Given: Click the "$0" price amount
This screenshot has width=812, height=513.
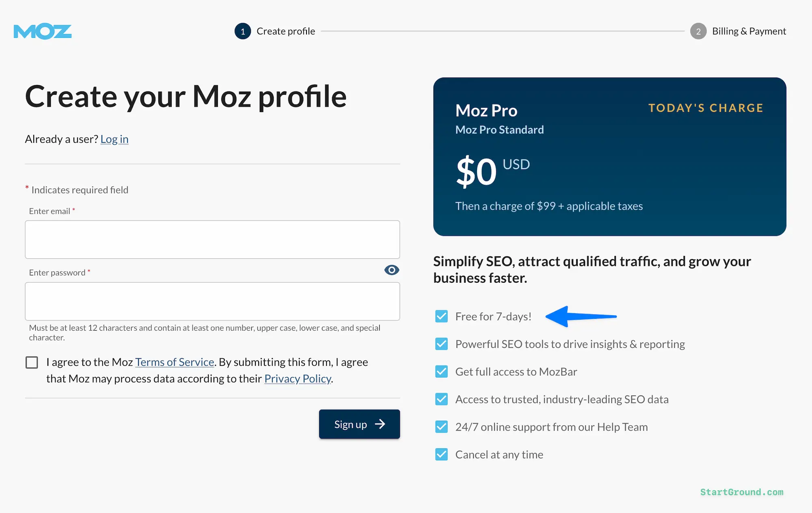Looking at the screenshot, I should coord(476,172).
